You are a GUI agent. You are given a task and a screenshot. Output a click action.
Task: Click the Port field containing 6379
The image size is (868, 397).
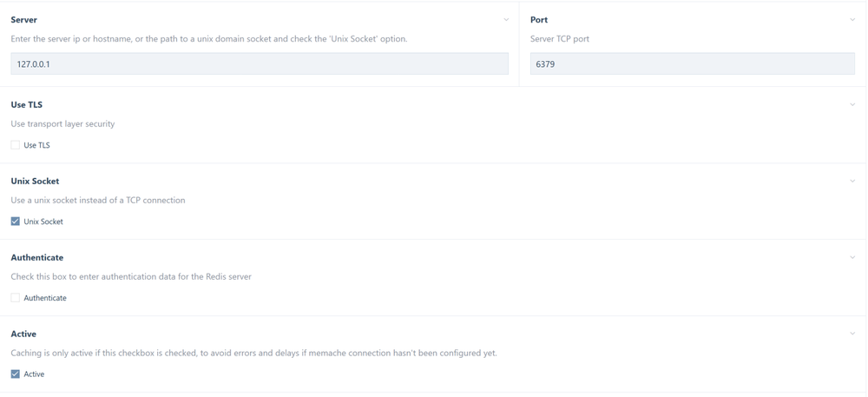692,63
